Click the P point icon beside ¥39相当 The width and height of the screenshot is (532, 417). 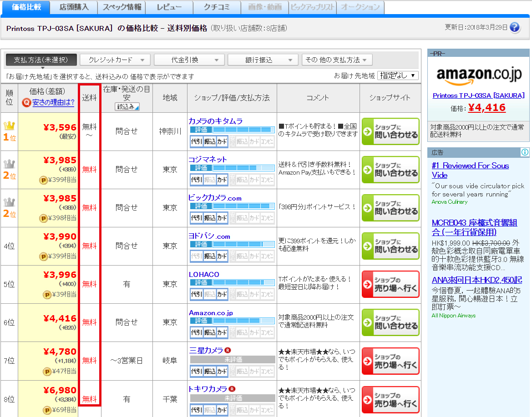47,295
